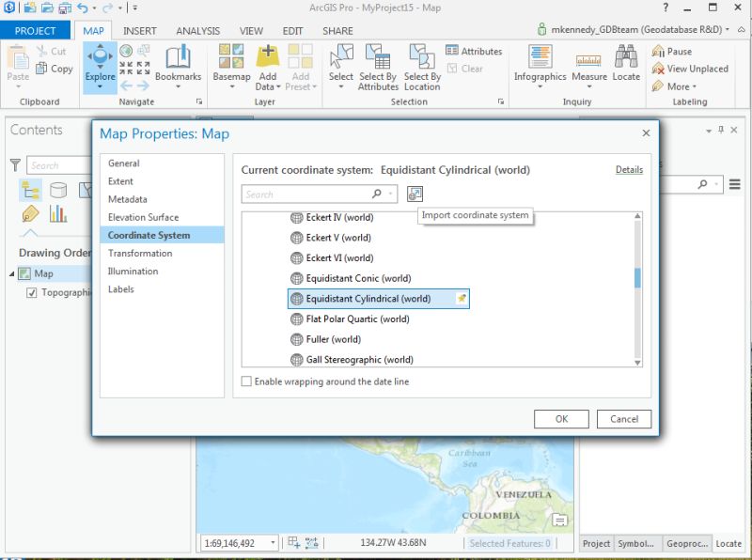The height and width of the screenshot is (560, 752).
Task: Toggle favorite pin on Equidistant Cylindrical
Action: pos(462,298)
